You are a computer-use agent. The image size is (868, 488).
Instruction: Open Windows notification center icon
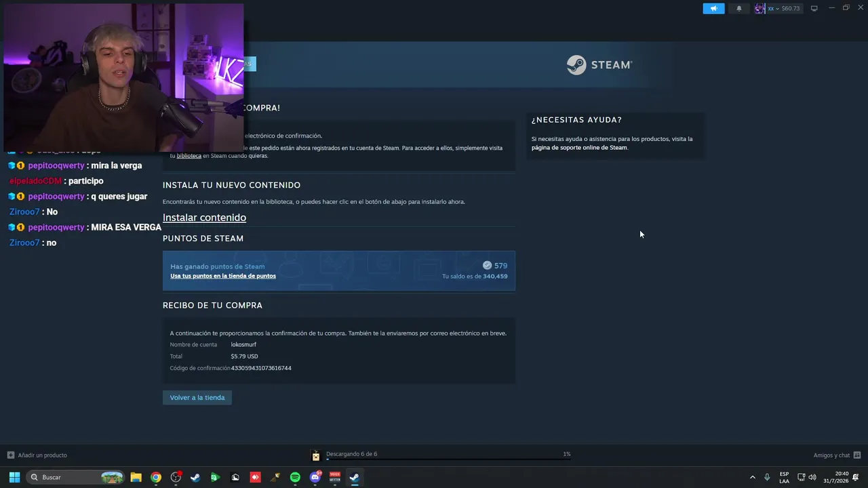[x=856, y=477]
